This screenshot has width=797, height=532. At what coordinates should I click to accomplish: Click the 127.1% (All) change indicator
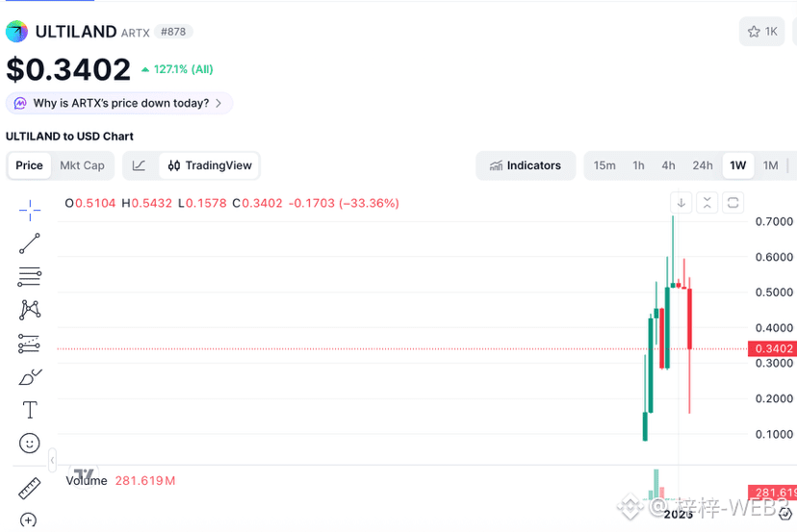pyautogui.click(x=177, y=69)
